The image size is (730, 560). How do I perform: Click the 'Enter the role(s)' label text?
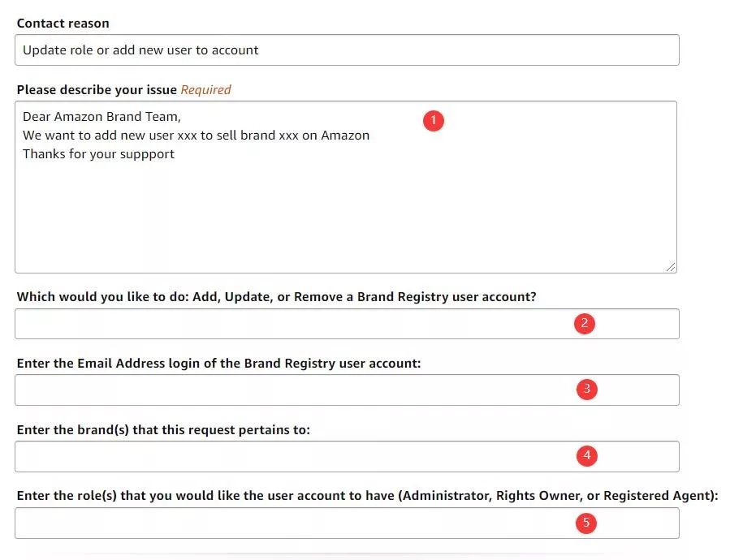[x=367, y=496]
